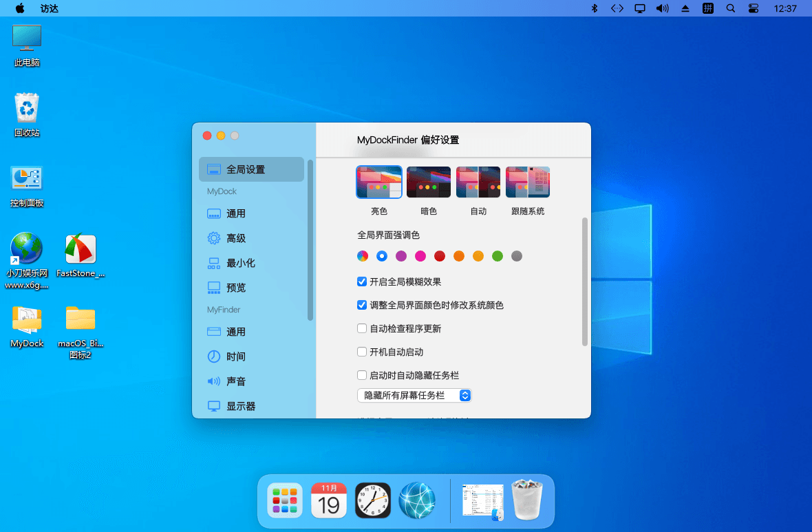Disable 开启全局模糊效果
The image size is (812, 532).
[361, 281]
